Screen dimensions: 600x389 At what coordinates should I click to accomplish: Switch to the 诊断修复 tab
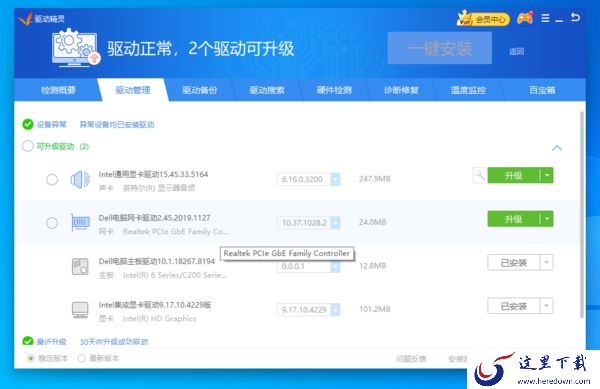(x=401, y=90)
